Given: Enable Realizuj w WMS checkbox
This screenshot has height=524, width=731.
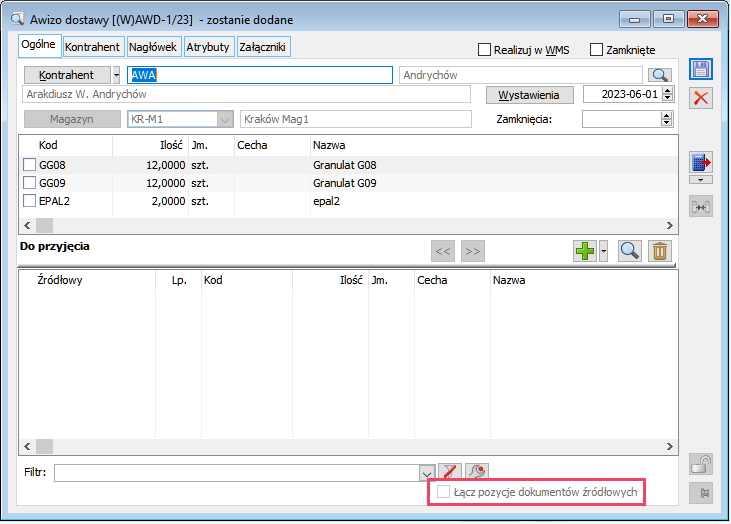Looking at the screenshot, I should (x=484, y=49).
